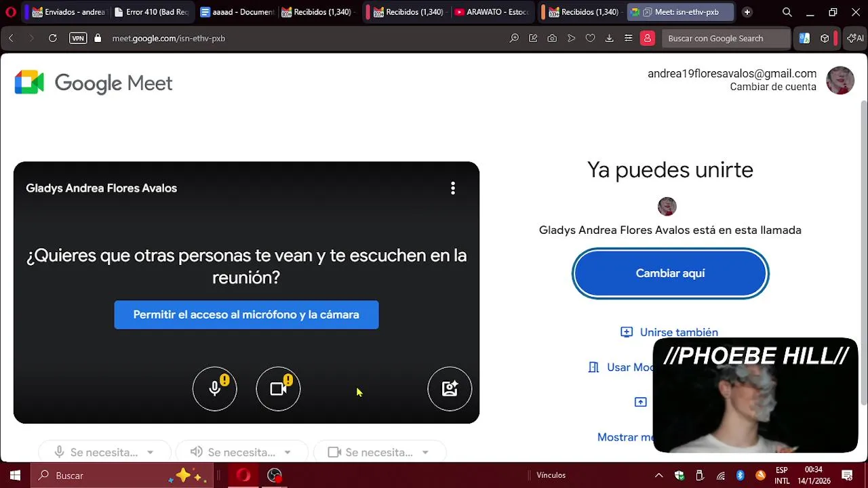This screenshot has height=488, width=868.
Task: Click the OBS Studio taskbar icon
Action: [275, 475]
